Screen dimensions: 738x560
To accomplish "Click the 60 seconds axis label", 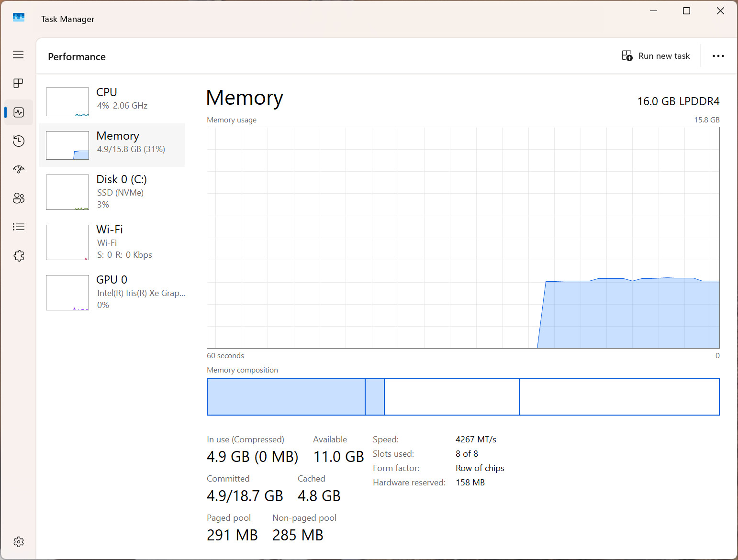I will (x=225, y=356).
